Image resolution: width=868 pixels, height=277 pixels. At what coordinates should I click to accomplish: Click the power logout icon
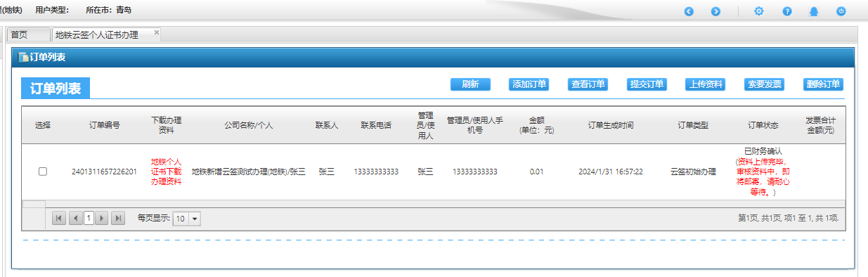[x=841, y=11]
